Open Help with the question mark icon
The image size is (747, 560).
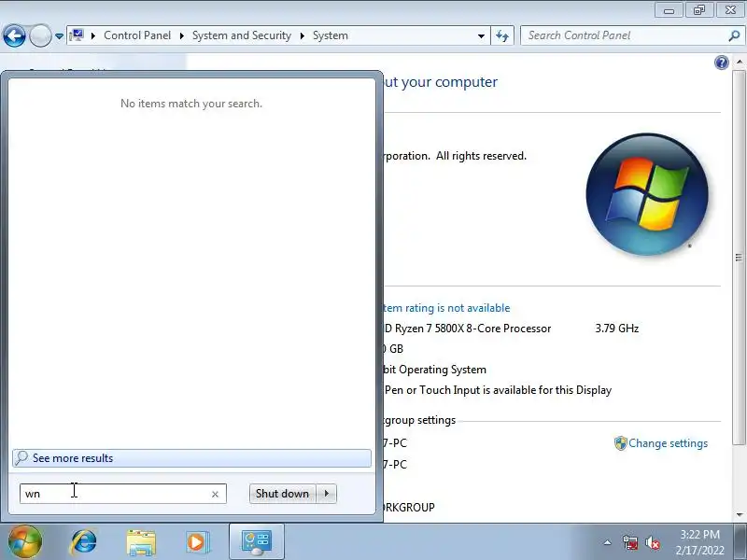click(x=721, y=63)
